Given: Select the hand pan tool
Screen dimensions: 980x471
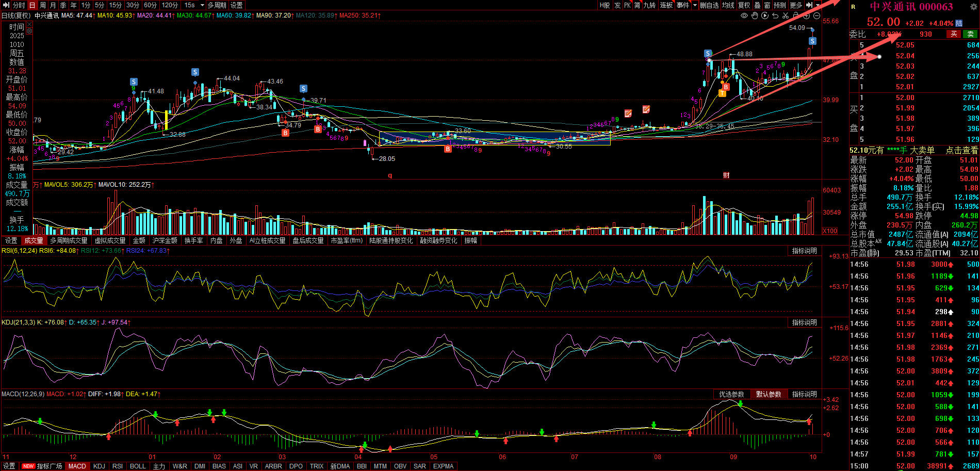Looking at the screenshot, I should 755,16.
